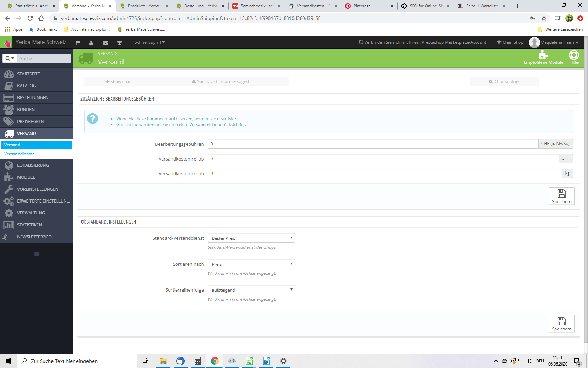Screen dimensions: 588x368
Task: Open Task View in taskbar
Action: tap(146, 361)
